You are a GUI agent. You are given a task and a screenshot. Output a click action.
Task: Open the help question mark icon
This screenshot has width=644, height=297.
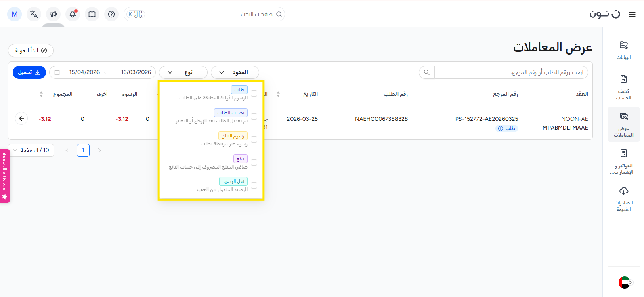pos(111,14)
